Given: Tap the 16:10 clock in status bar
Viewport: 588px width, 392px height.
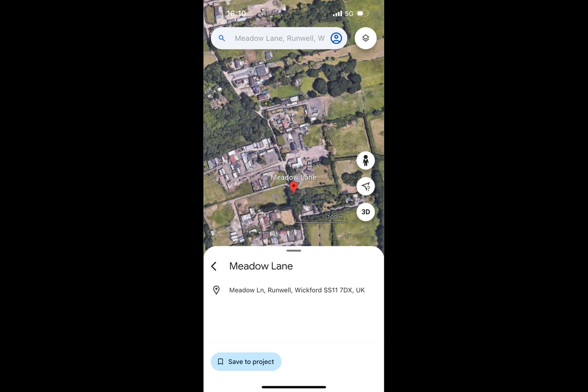Looking at the screenshot, I should [236, 13].
